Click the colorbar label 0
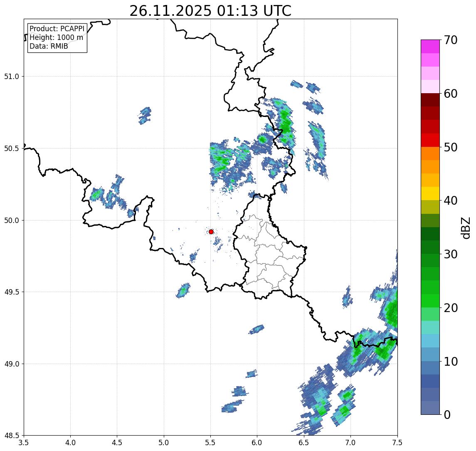Screen dimensions: 476x451 click(x=447, y=414)
